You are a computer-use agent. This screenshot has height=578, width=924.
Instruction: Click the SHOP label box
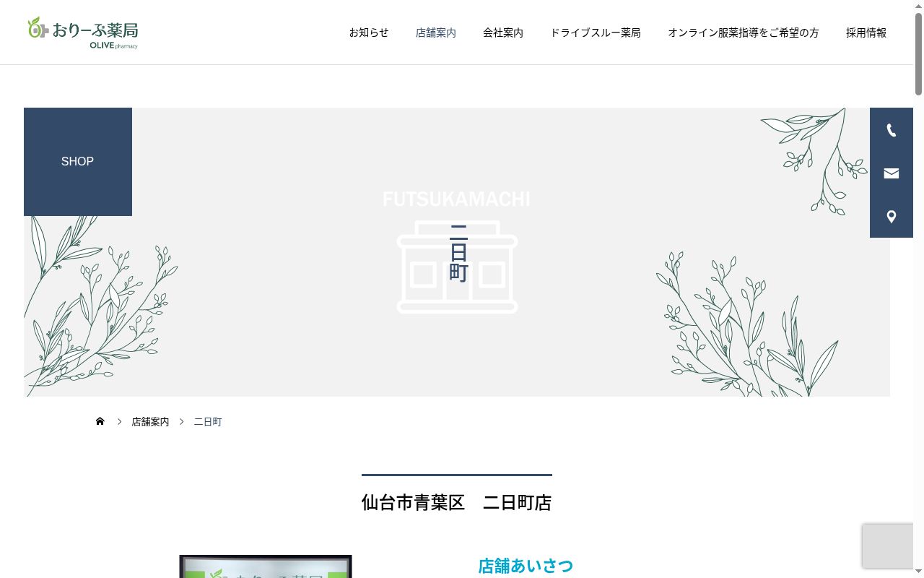click(x=78, y=162)
